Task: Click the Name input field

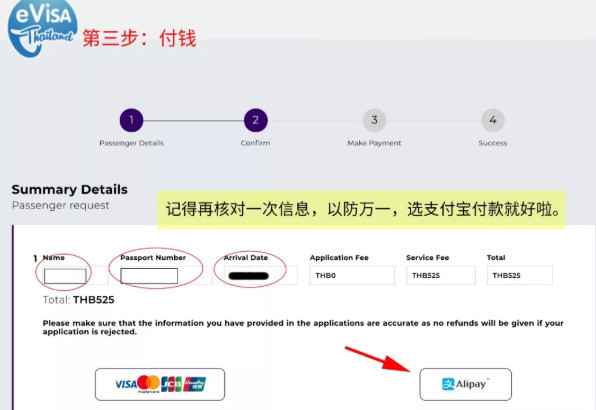Action: 65,276
